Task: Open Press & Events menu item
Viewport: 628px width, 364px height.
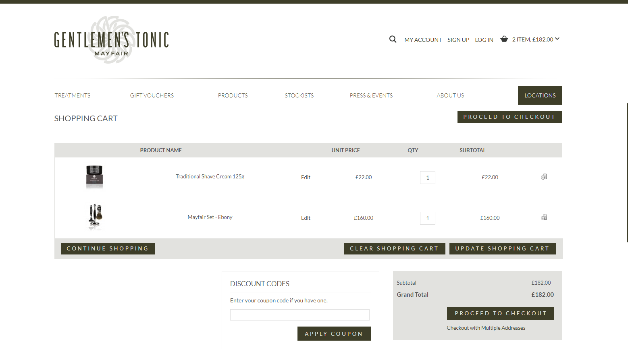Action: [371, 95]
